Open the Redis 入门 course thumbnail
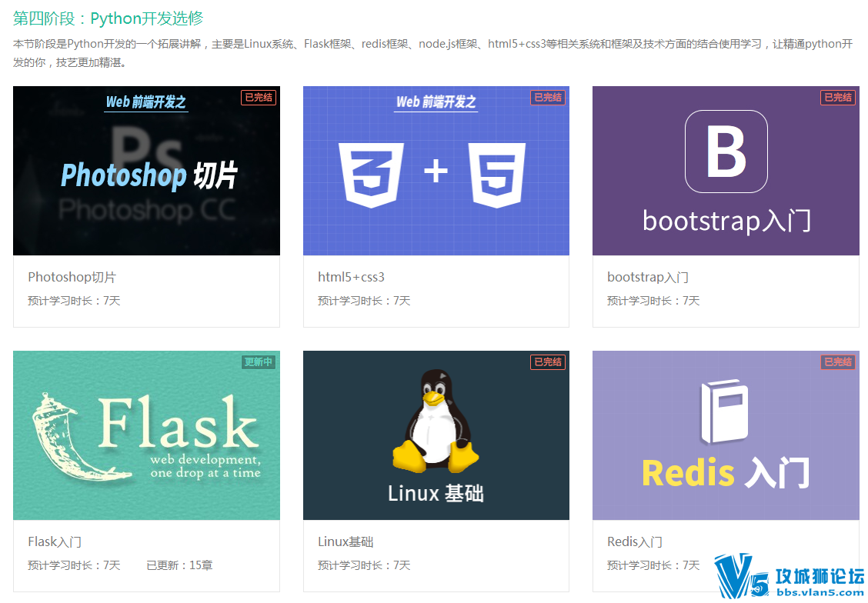Screen dimensions: 868x603 pyautogui.click(x=726, y=435)
